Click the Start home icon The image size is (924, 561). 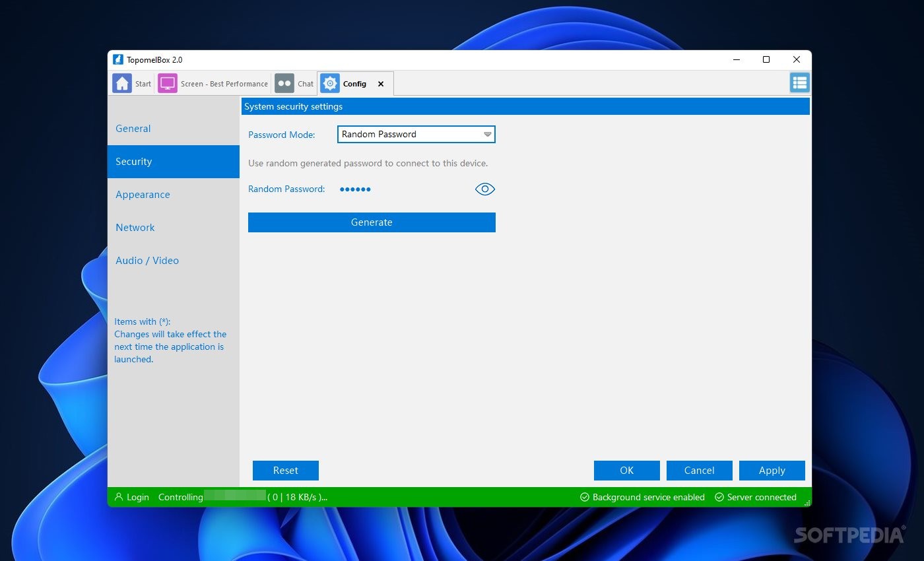pos(122,83)
